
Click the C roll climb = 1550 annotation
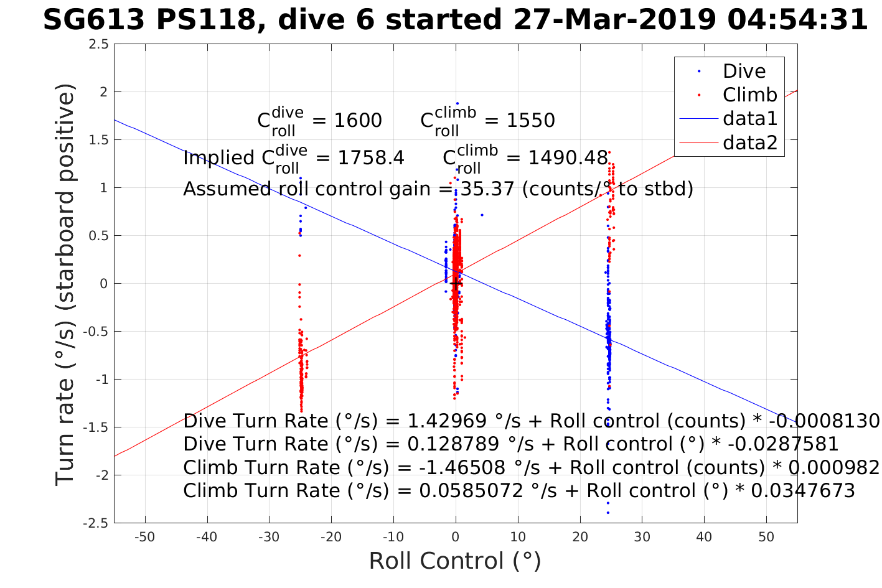(x=487, y=120)
